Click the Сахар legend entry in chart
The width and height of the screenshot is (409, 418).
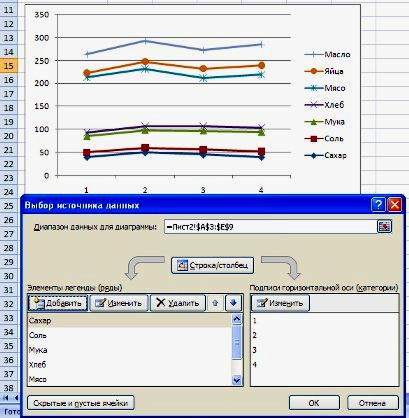[x=326, y=155]
